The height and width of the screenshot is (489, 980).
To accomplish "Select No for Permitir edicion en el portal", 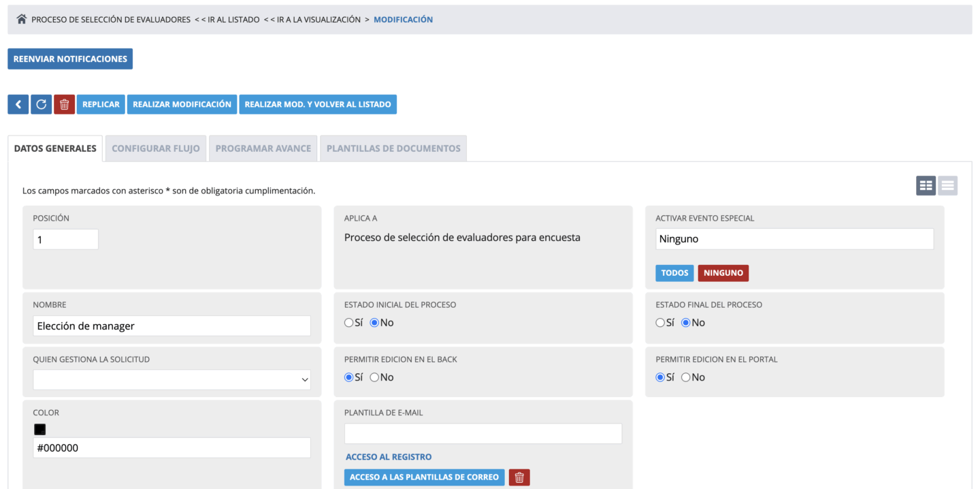I will click(686, 377).
